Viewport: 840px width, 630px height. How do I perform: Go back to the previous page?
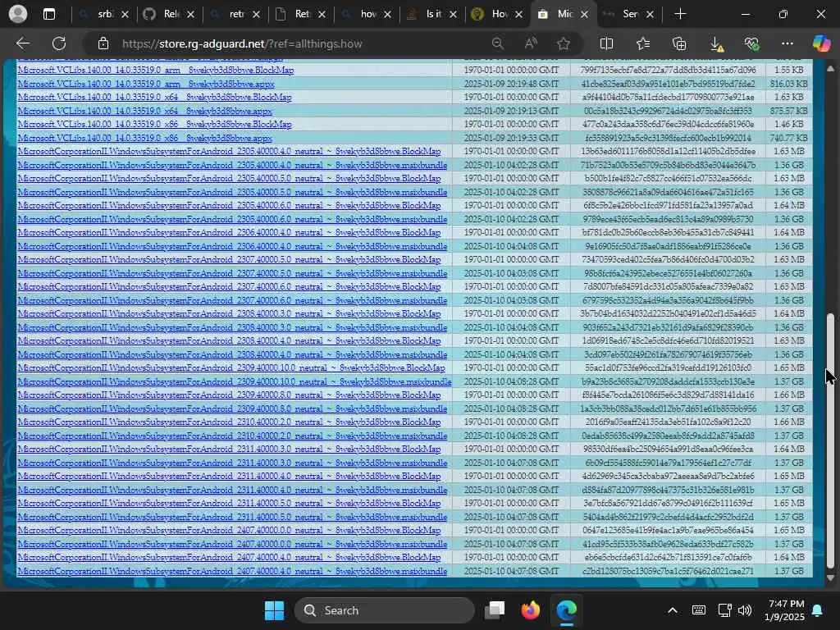tap(22, 43)
